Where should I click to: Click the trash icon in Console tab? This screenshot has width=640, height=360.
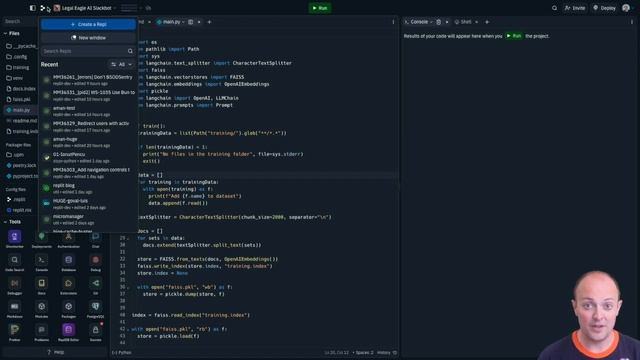[439, 22]
